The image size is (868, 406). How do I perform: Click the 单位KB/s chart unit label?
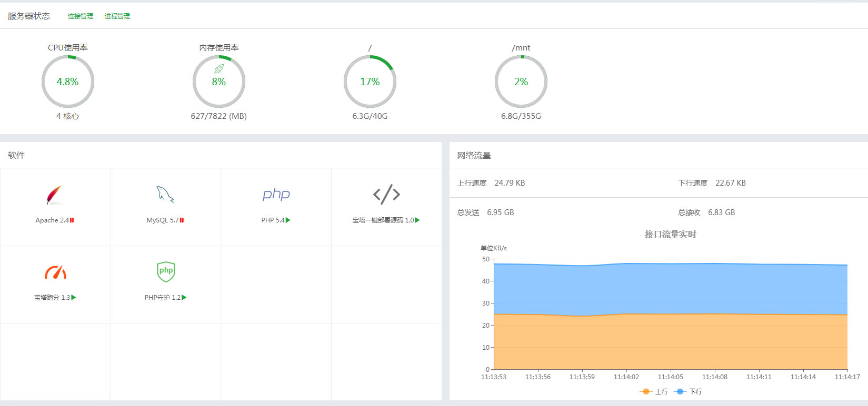[x=494, y=248]
